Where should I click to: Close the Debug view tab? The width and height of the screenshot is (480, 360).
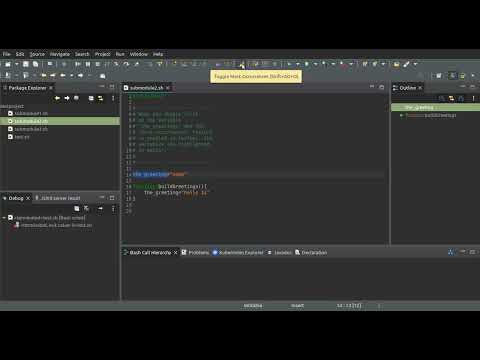tap(28, 198)
